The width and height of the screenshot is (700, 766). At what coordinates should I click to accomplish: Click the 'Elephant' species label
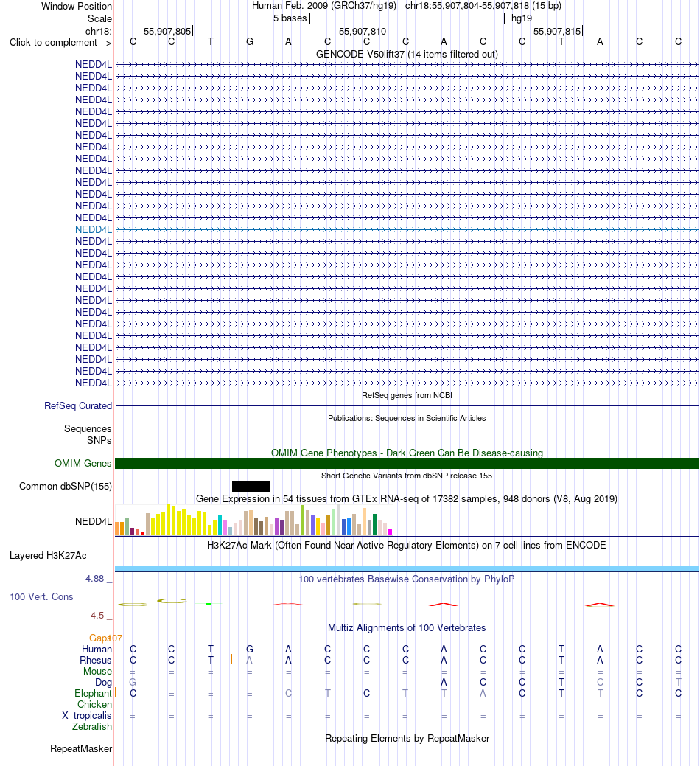pos(94,694)
